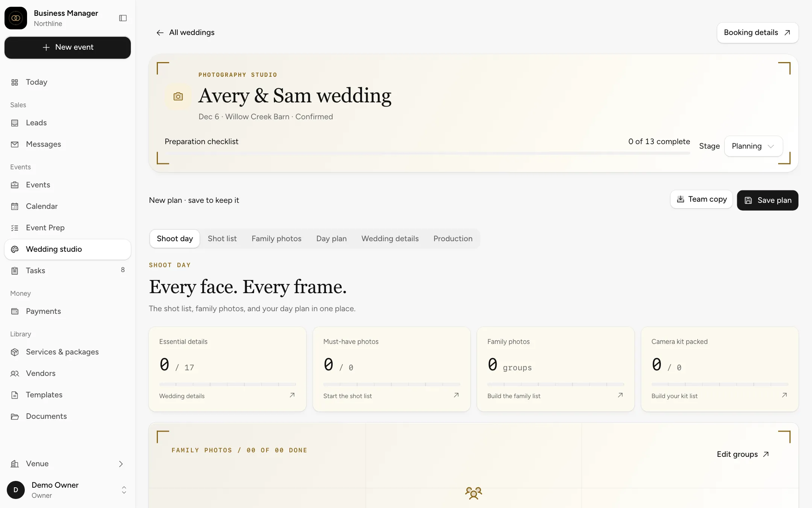The image size is (812, 508).
Task: Open the Essential details card's Wedding details link
Action: 227,395
